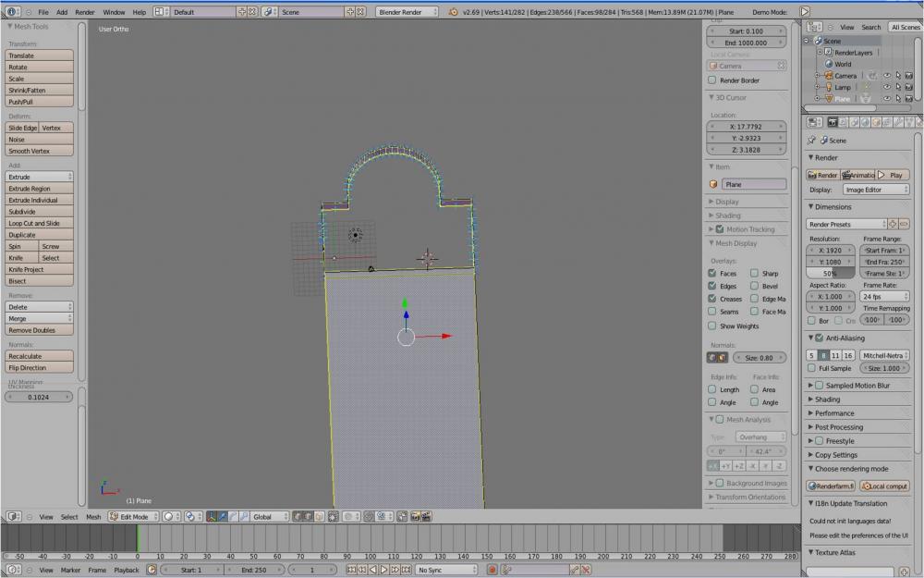Switch to edge select mode
The image size is (924, 578).
point(309,517)
